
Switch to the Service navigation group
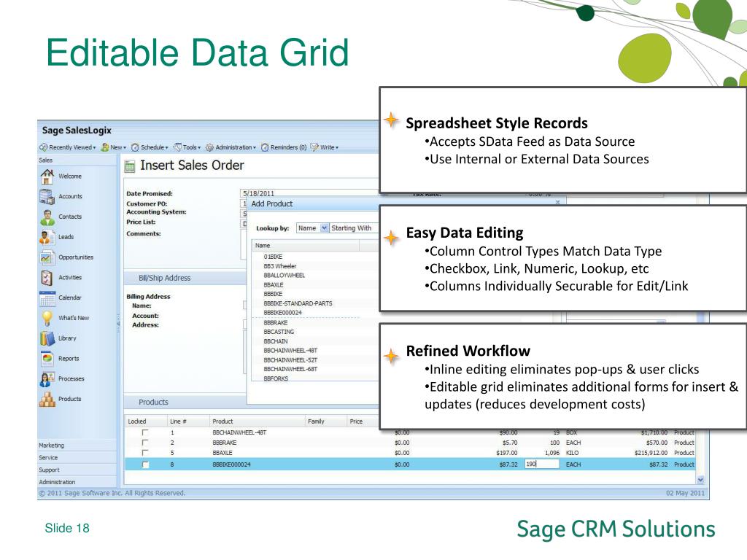77,458
